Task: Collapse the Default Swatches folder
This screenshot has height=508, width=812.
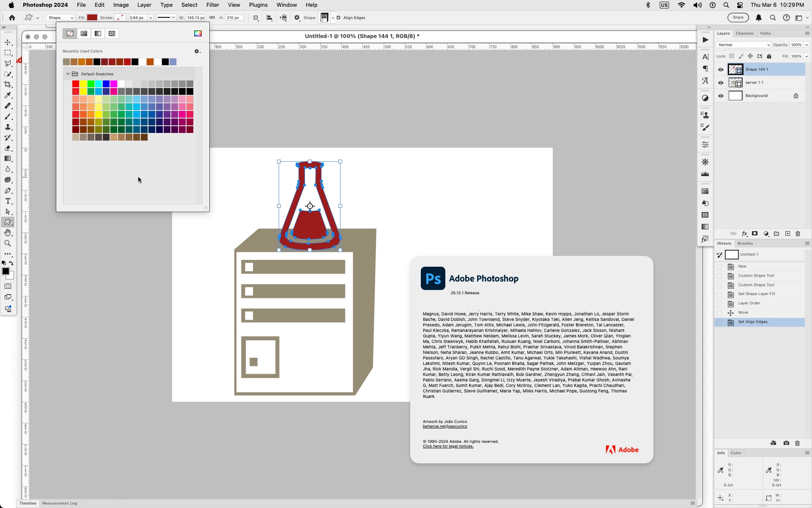Action: pyautogui.click(x=68, y=74)
